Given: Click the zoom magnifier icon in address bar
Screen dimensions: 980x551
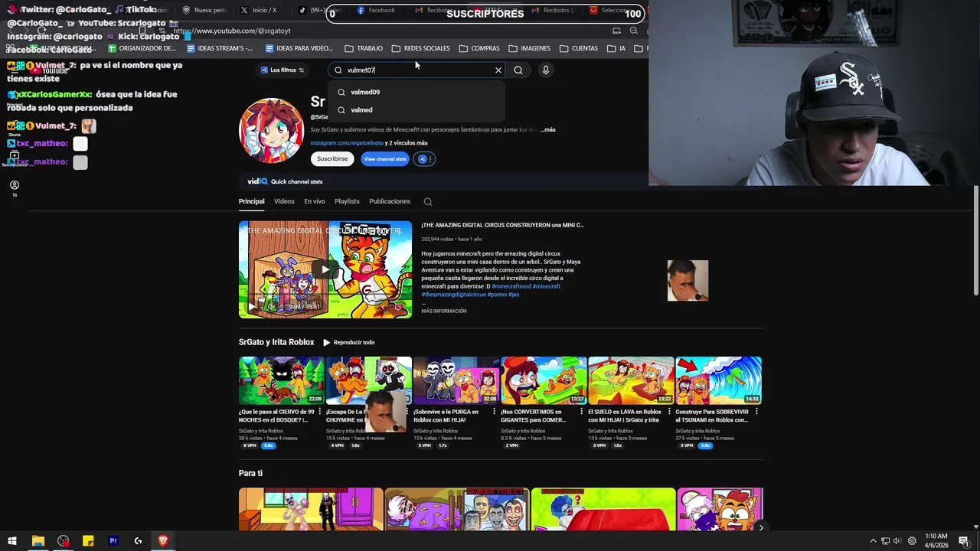Looking at the screenshot, I should click(634, 31).
